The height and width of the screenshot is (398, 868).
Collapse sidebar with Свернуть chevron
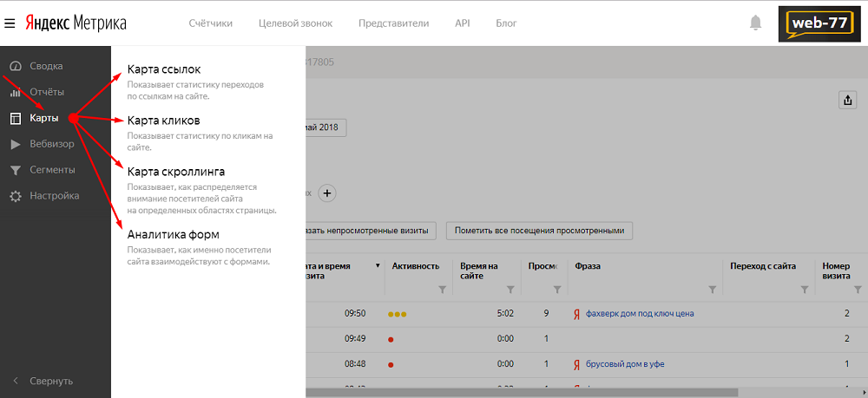pyautogui.click(x=16, y=381)
